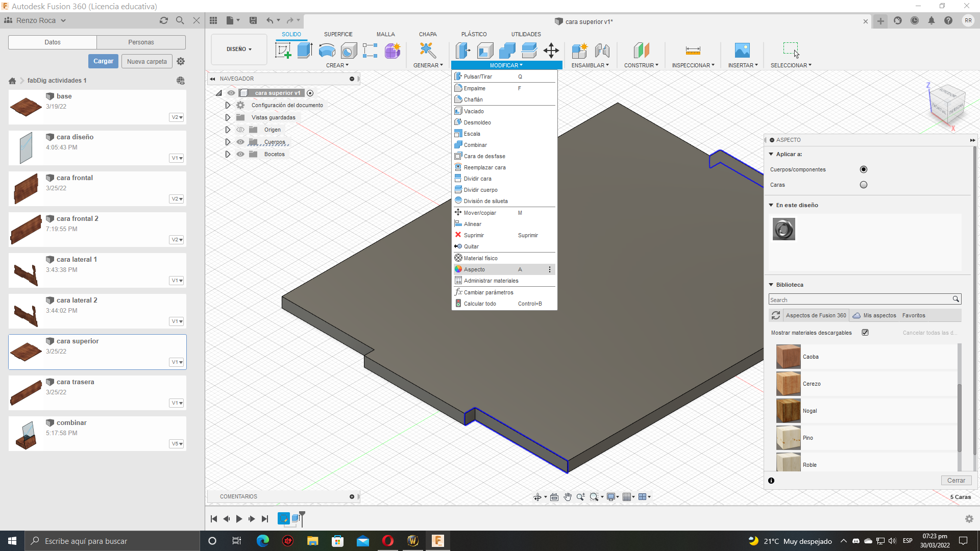
Task: Switch to the MALLA tab
Action: tap(386, 34)
